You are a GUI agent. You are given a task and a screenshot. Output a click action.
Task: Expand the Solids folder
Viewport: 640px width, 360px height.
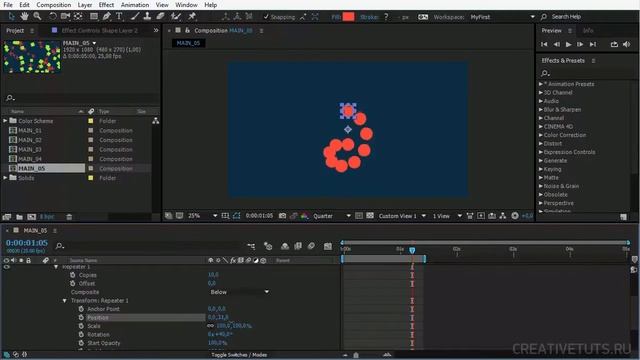[x=5, y=178]
